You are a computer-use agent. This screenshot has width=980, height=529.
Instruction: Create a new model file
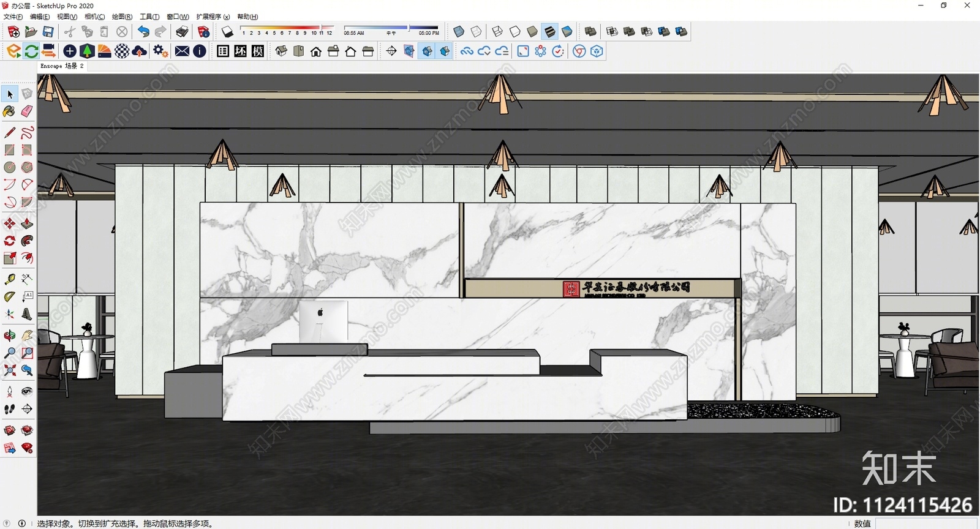coord(13,32)
